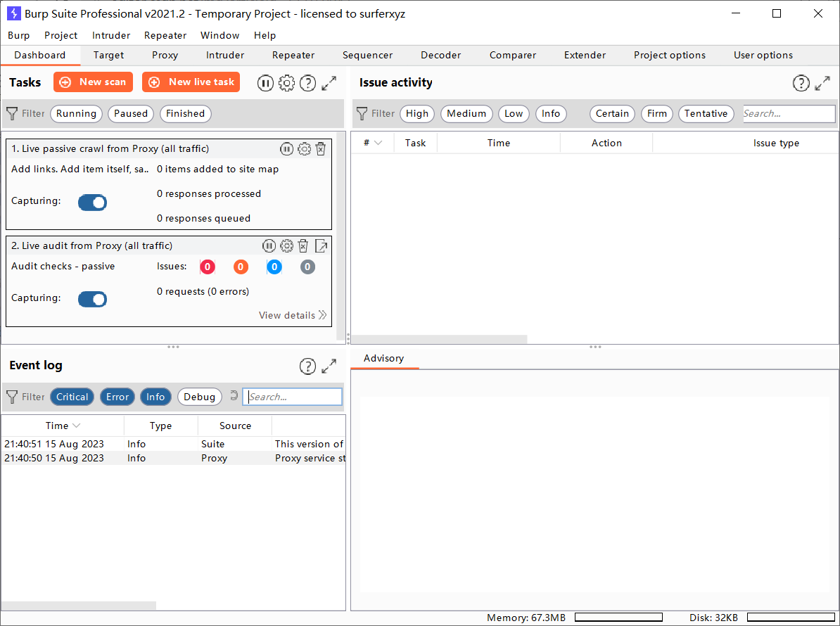
Task: Click the gray info issue counter
Action: [307, 267]
